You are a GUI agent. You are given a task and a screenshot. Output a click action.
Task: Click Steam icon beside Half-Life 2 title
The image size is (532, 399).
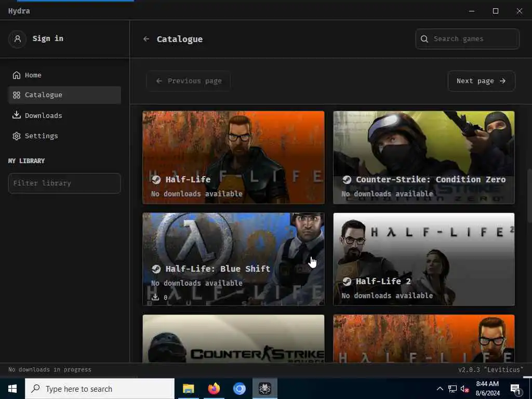coord(347,281)
